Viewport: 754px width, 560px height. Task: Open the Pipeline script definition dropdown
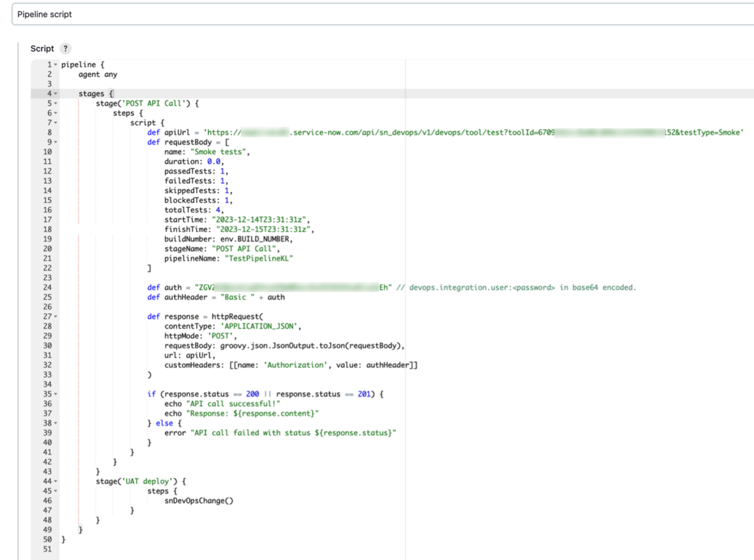(x=383, y=14)
